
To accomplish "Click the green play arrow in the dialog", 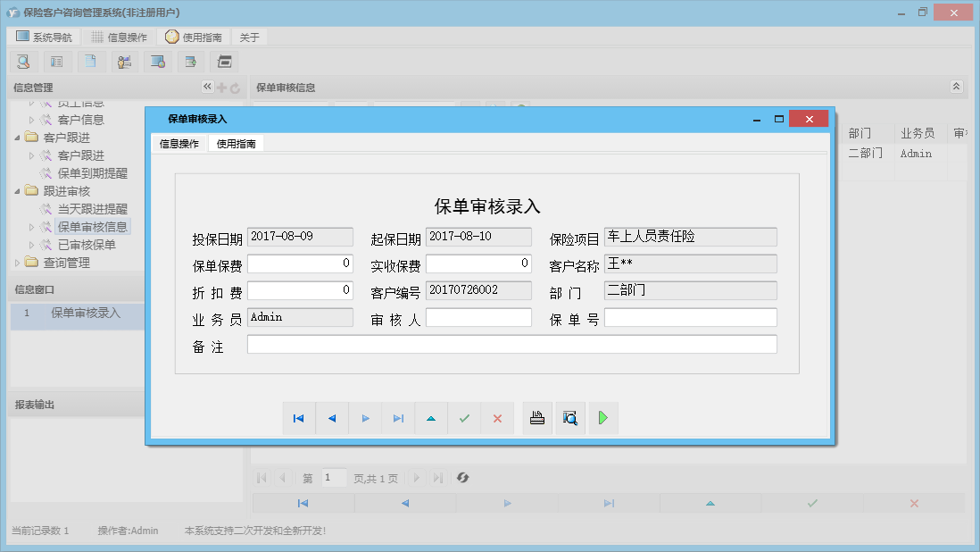I will click(x=602, y=418).
